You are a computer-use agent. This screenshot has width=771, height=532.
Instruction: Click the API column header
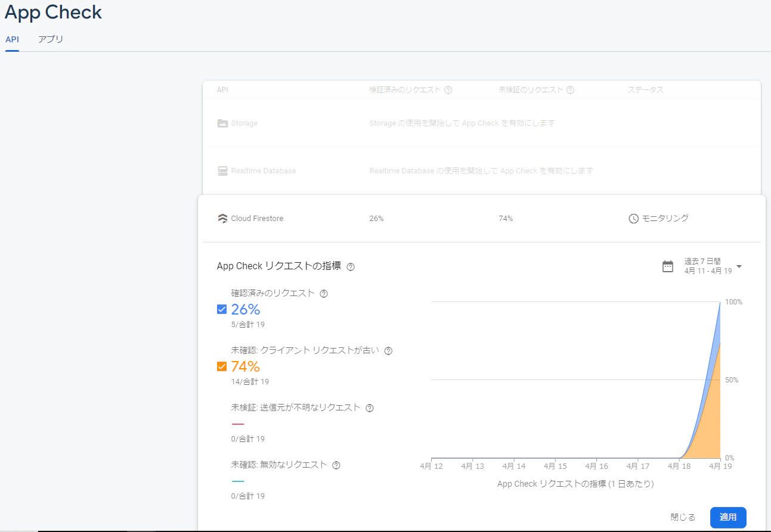[222, 90]
